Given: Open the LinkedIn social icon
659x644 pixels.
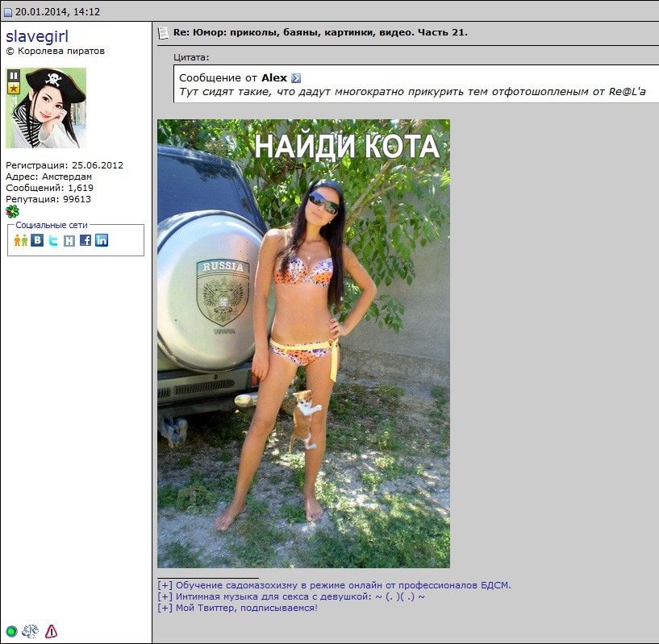Looking at the screenshot, I should (x=102, y=240).
